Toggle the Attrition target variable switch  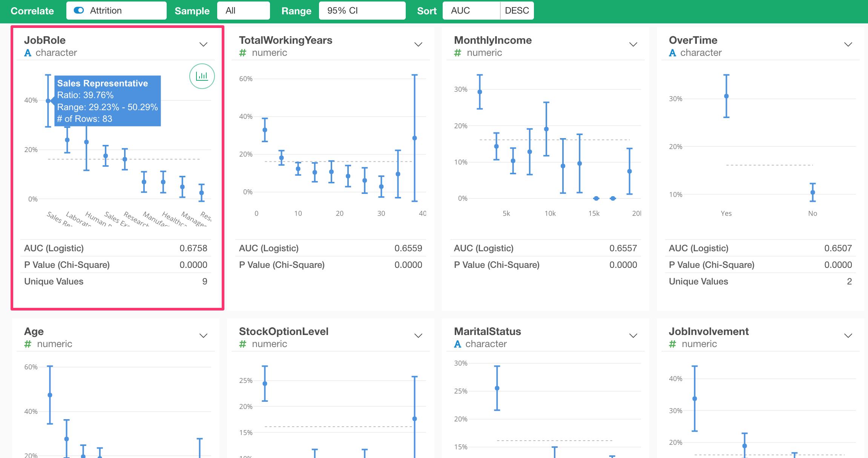click(78, 11)
